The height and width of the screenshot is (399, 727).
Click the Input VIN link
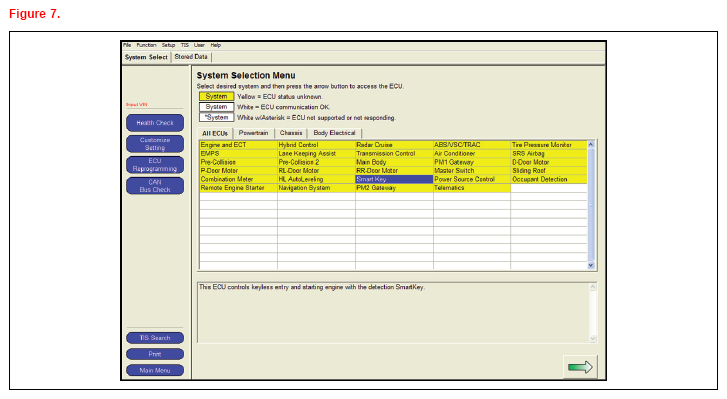pyautogui.click(x=137, y=105)
